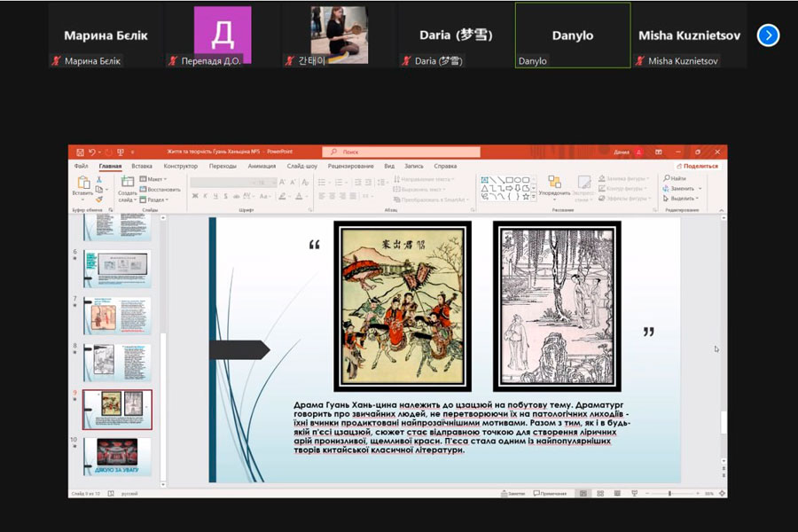Open Notes (Заметки) pane from status bar
798x532 pixels.
(512, 493)
